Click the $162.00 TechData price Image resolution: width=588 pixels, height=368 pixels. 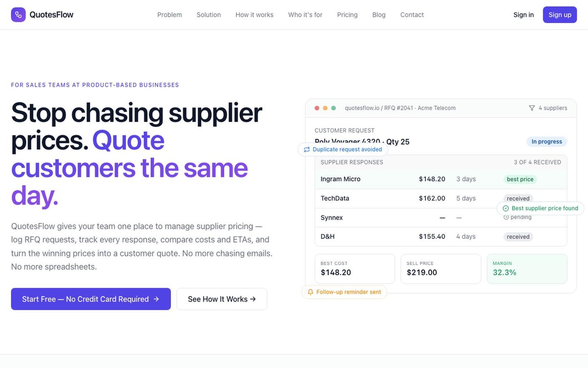pos(432,199)
